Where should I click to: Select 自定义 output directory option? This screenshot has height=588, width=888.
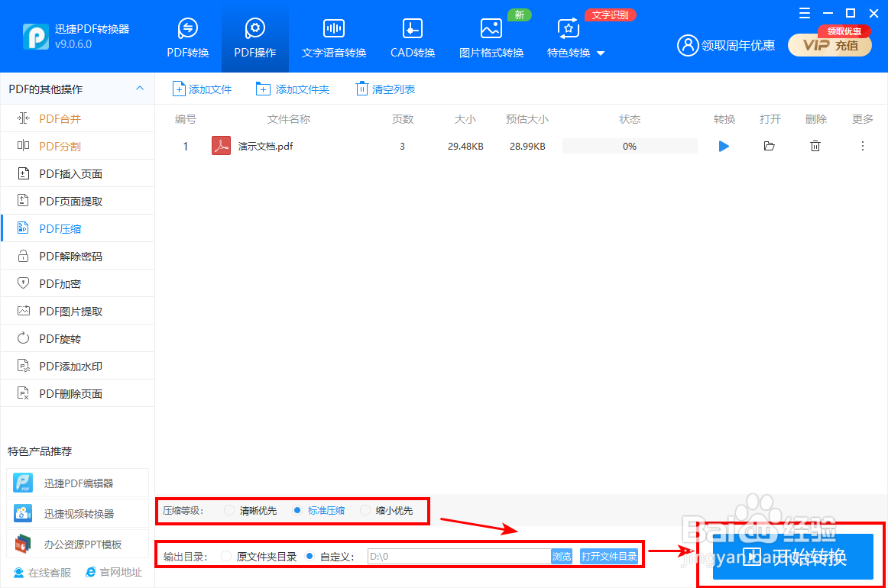click(329, 556)
